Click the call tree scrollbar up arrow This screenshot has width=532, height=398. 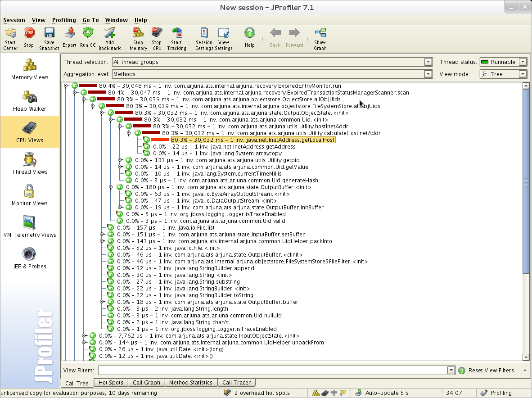coord(526,86)
